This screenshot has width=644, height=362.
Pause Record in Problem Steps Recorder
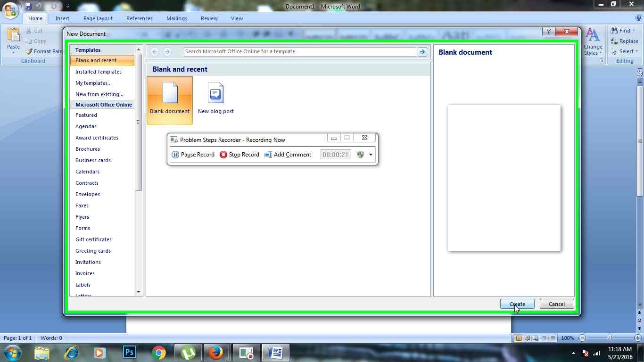193,155
